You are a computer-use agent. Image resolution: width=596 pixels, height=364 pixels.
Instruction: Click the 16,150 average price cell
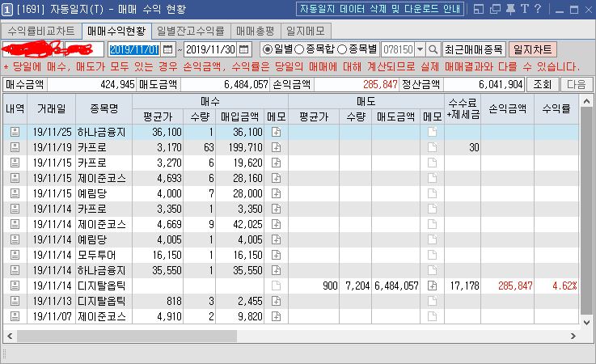[159, 255]
